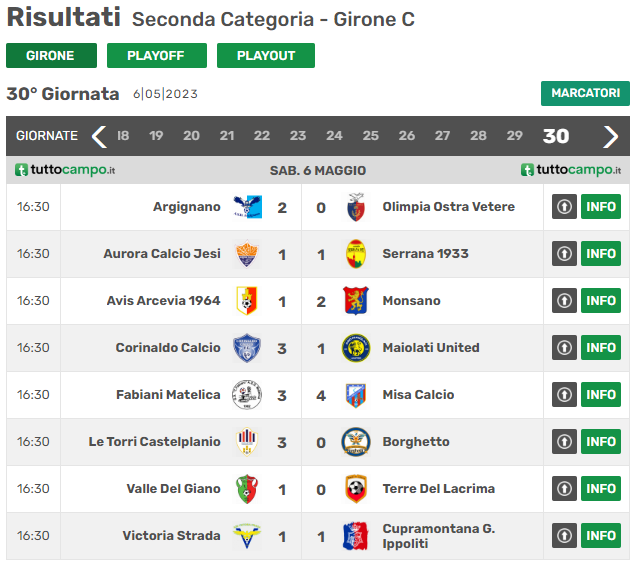Go to previous giornate with left chevron
Viewport: 631px width, 561px height.
[x=99, y=137]
